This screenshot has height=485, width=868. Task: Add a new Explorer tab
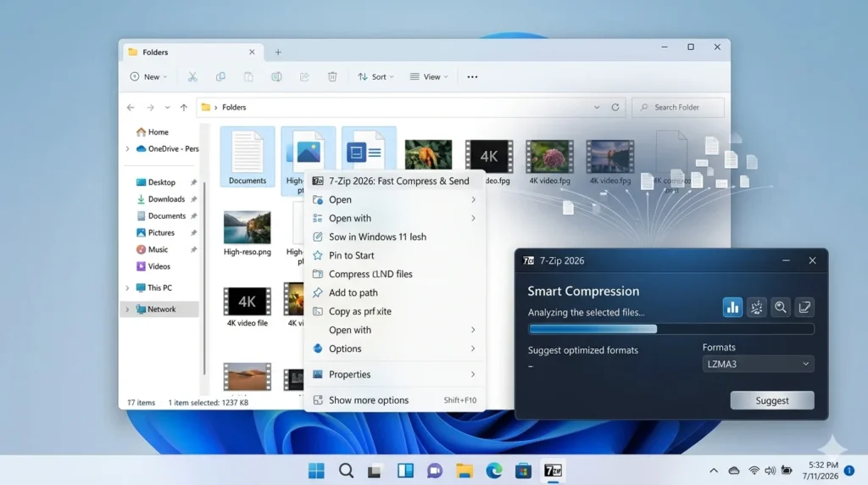coord(278,52)
